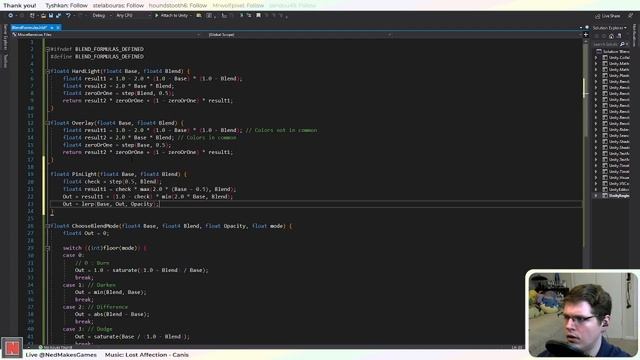This screenshot has width=640, height=360.
Task: Open the Server Explorer side tab
Action: 5,38
